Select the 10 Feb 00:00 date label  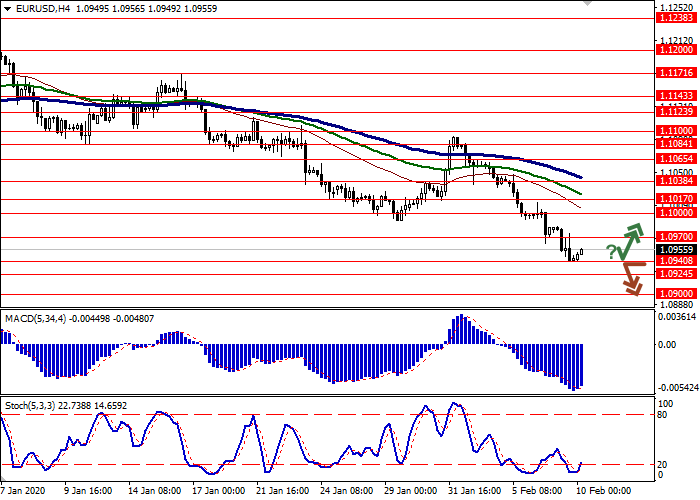603,492
